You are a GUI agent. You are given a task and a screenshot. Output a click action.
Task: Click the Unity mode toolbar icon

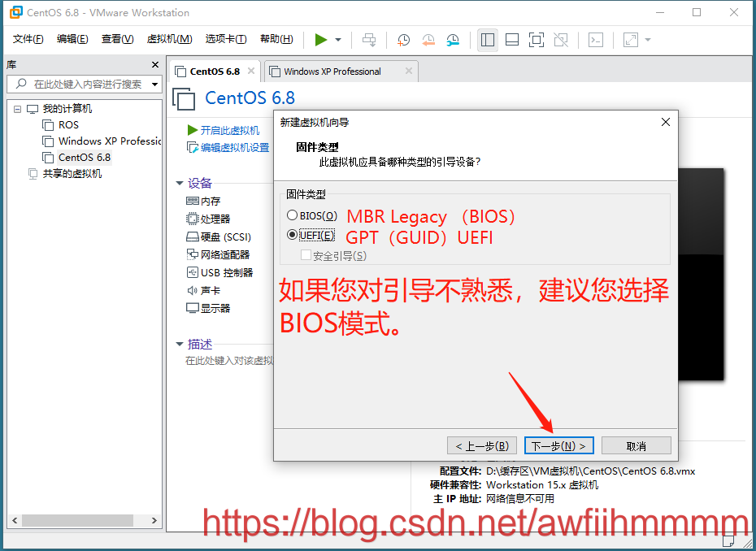[561, 40]
